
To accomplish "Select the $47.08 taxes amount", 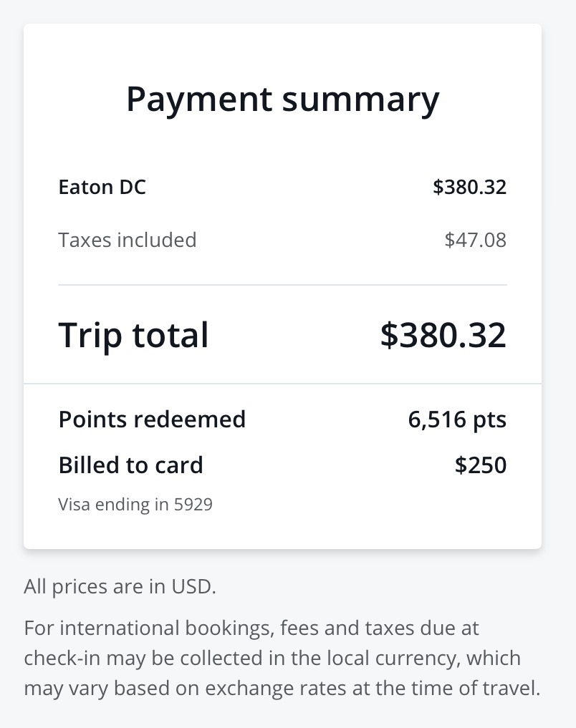I will (x=475, y=240).
